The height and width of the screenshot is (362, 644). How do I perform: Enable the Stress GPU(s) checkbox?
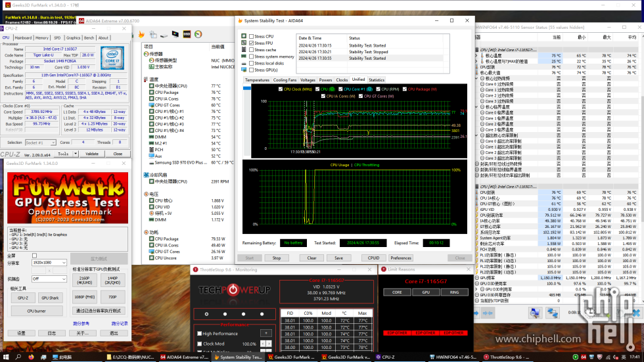point(251,70)
